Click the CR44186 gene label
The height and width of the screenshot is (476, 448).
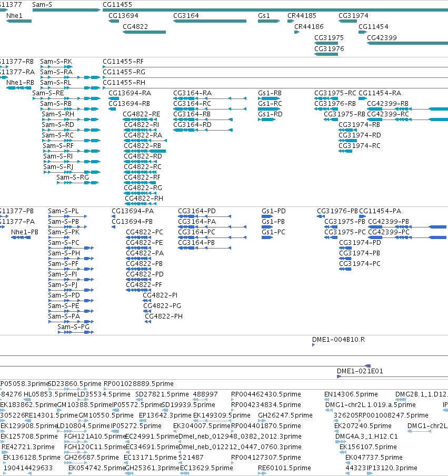308,27
